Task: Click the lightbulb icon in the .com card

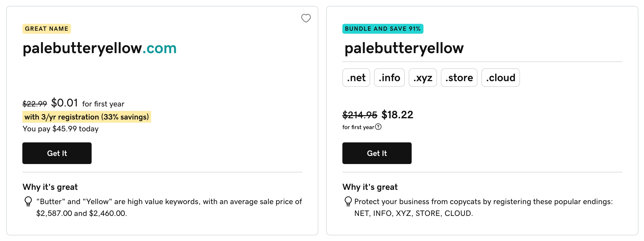Action: pyautogui.click(x=28, y=201)
